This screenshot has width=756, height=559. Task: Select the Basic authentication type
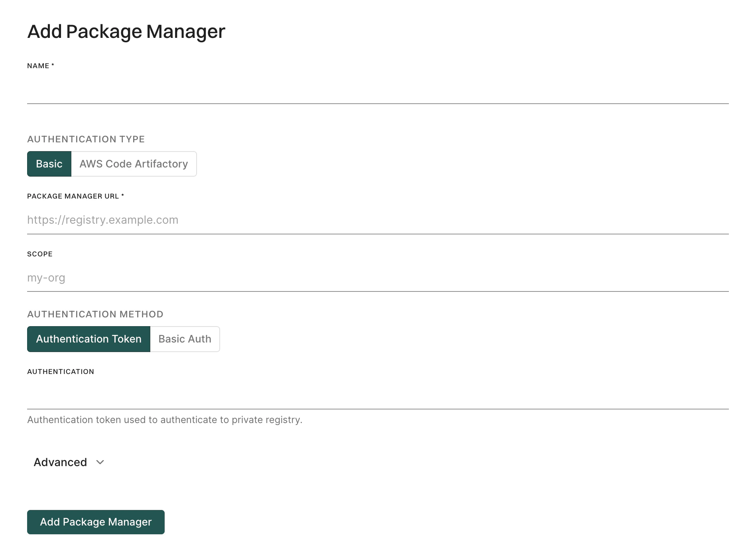click(x=49, y=163)
